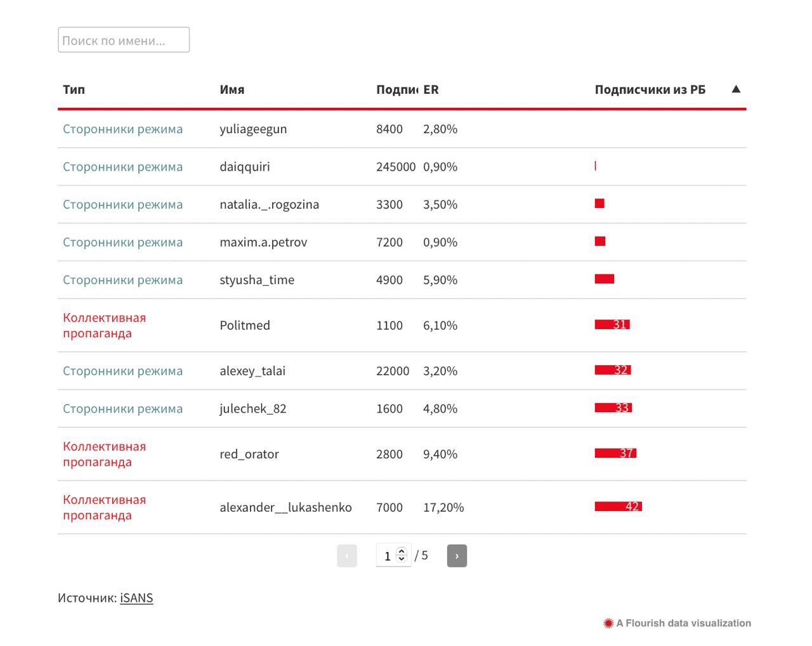The image size is (812, 646).
Task: Click the 17,20% ER value
Action: coord(443,507)
